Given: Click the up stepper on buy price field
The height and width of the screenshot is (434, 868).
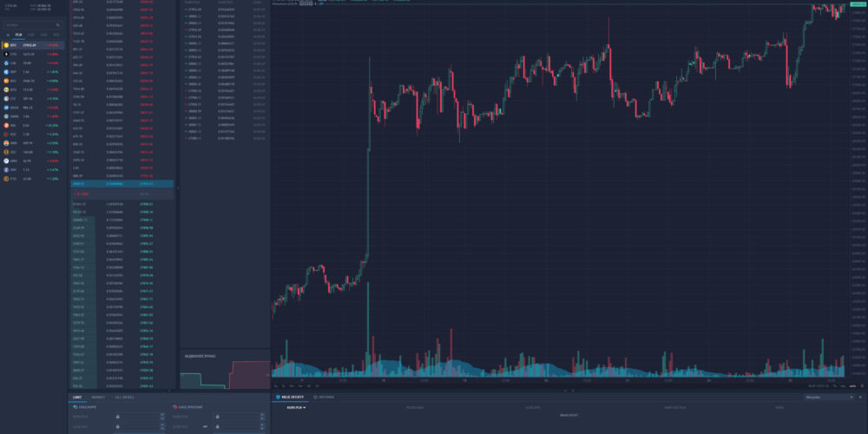Looking at the screenshot, I should tap(162, 415).
